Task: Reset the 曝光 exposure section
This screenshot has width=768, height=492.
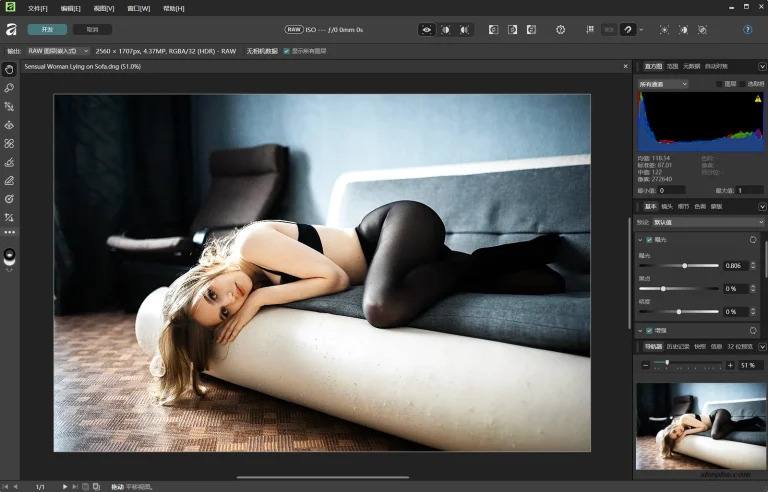Action: [753, 240]
